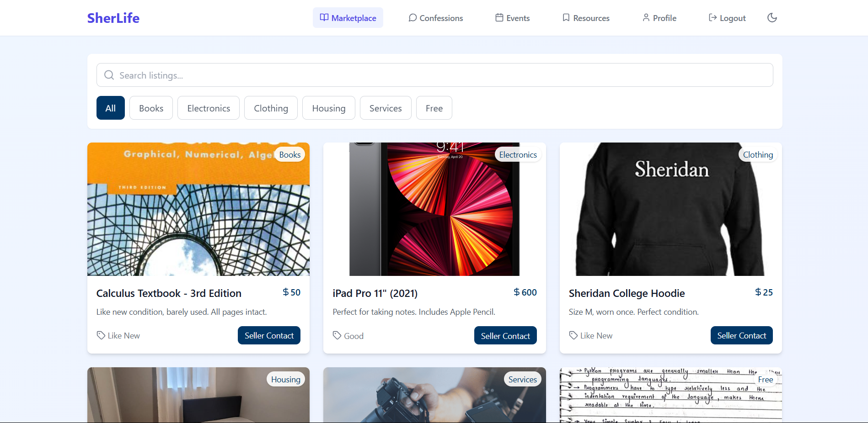Click the $25 price
868x423 pixels.
click(764, 292)
